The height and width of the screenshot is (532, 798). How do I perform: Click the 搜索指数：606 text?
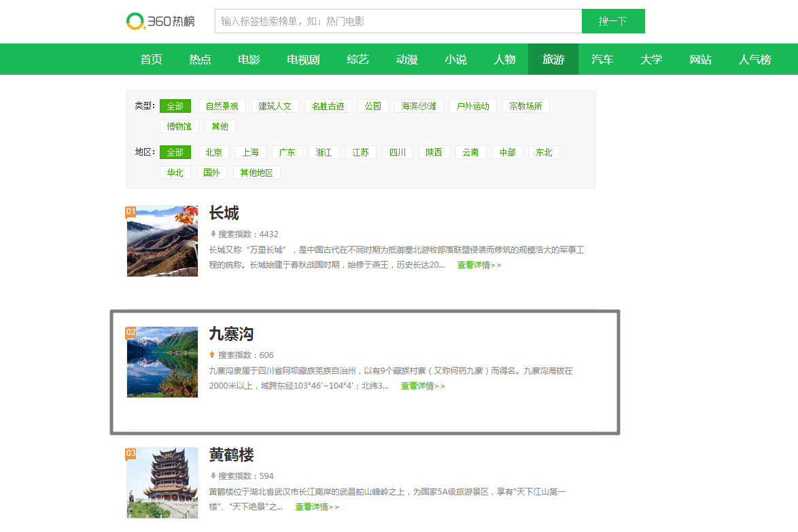point(246,355)
